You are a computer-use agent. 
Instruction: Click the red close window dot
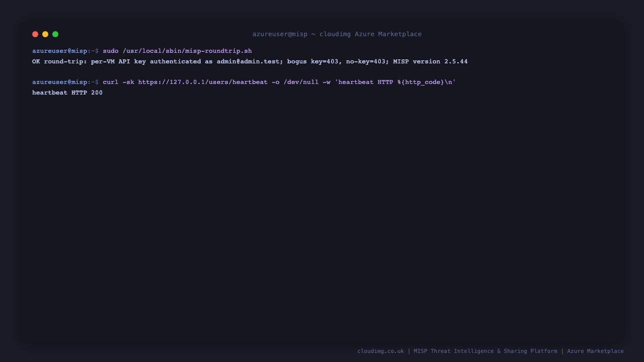click(x=35, y=34)
